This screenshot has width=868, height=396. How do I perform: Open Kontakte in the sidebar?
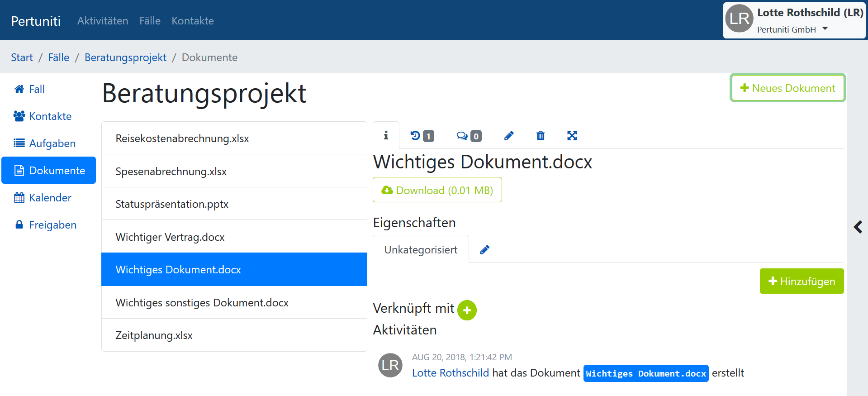click(x=49, y=116)
